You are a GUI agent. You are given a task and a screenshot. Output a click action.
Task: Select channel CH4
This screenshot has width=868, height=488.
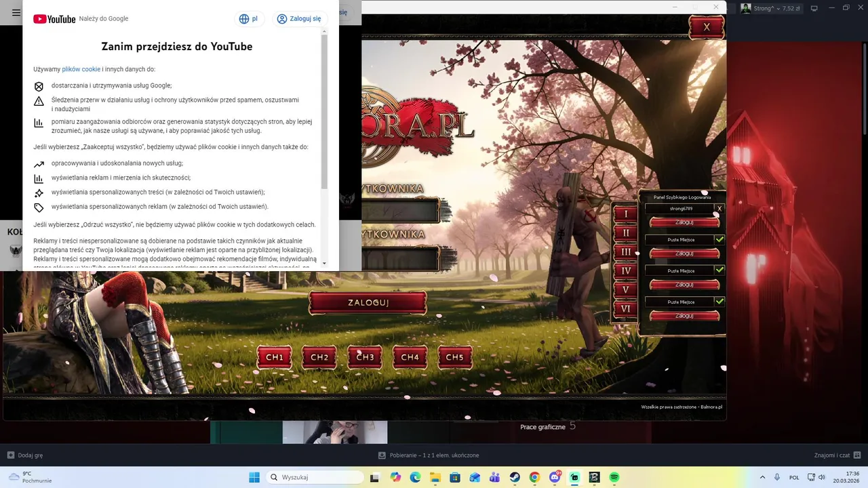coord(410,357)
